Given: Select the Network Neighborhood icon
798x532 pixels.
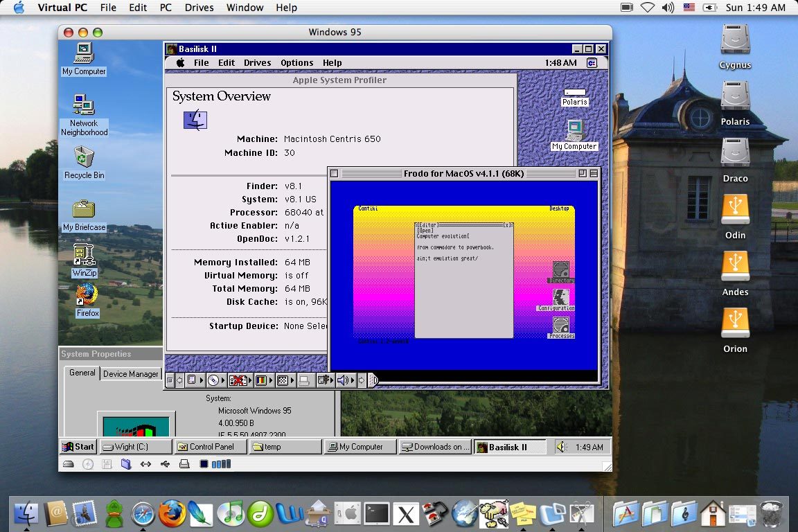Looking at the screenshot, I should (x=84, y=116).
